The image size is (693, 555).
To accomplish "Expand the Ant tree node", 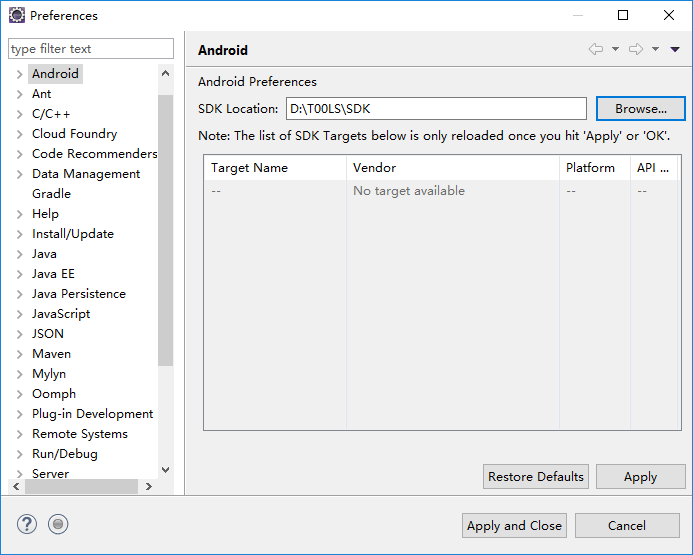I will point(19,94).
